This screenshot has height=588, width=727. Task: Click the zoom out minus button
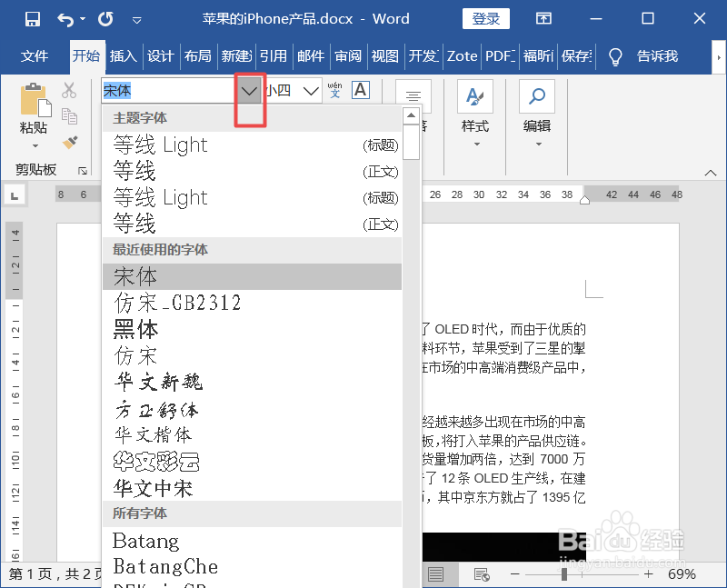tap(514, 574)
